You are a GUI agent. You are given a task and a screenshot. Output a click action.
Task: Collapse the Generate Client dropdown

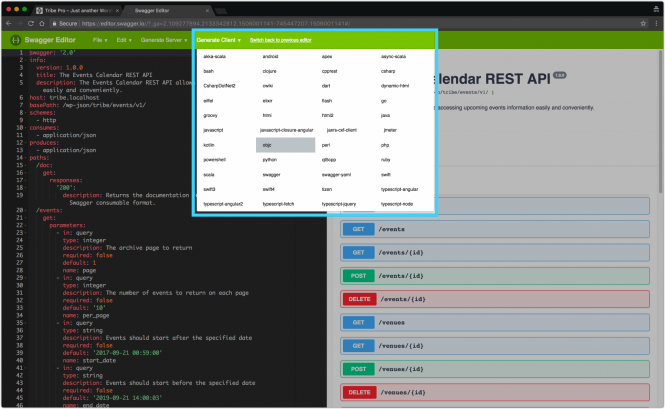[218, 40]
